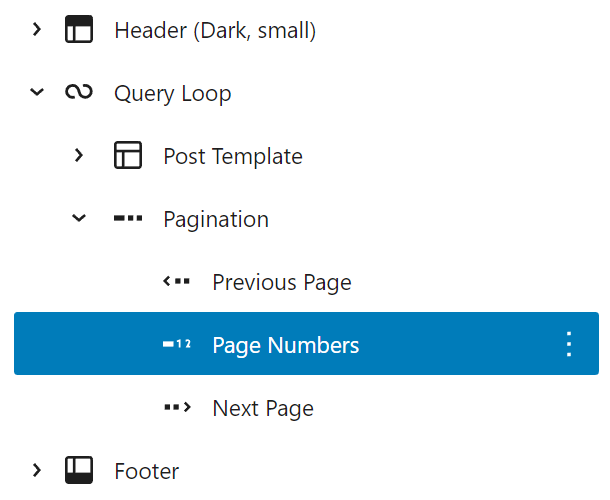This screenshot has width=610, height=500.
Task: Select the Header (Dark, small) label
Action: click(x=215, y=31)
